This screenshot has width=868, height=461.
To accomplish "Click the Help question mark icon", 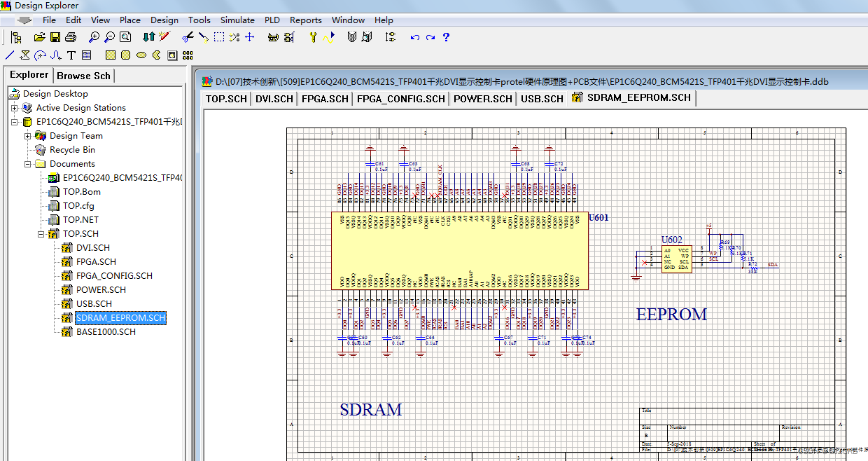I will pyautogui.click(x=446, y=38).
